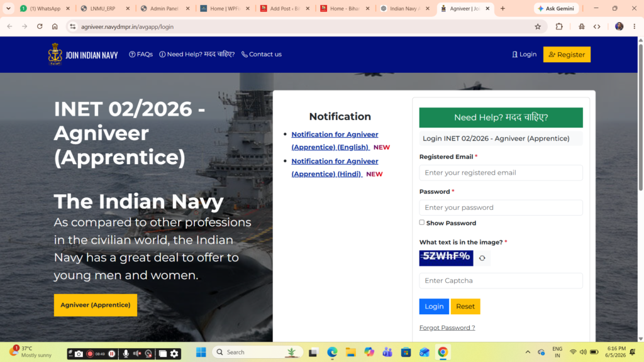Click the yellow Reset button
The height and width of the screenshot is (362, 644).
pyautogui.click(x=465, y=307)
